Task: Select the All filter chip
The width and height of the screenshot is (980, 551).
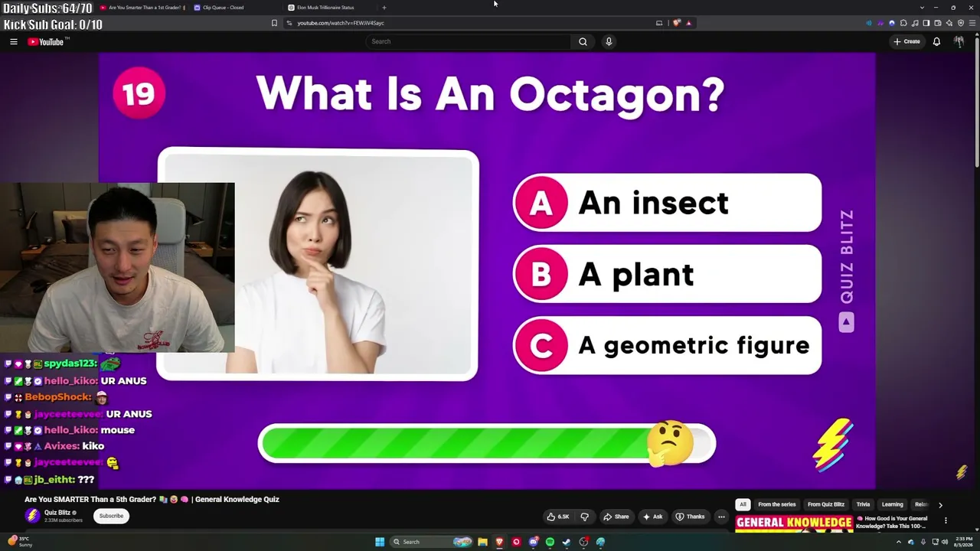Action: pos(743,505)
